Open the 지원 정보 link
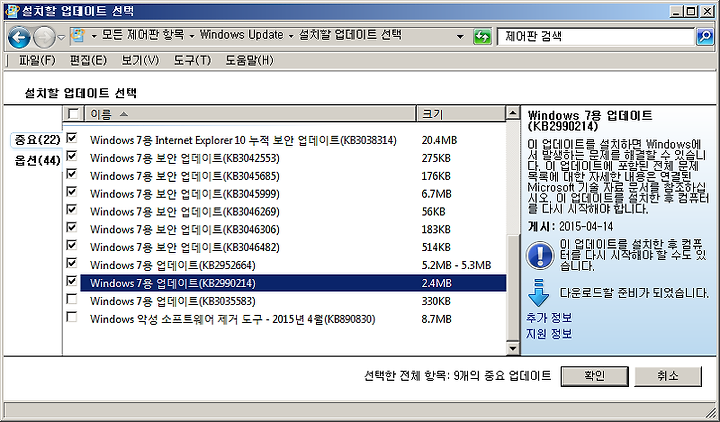 (x=549, y=334)
